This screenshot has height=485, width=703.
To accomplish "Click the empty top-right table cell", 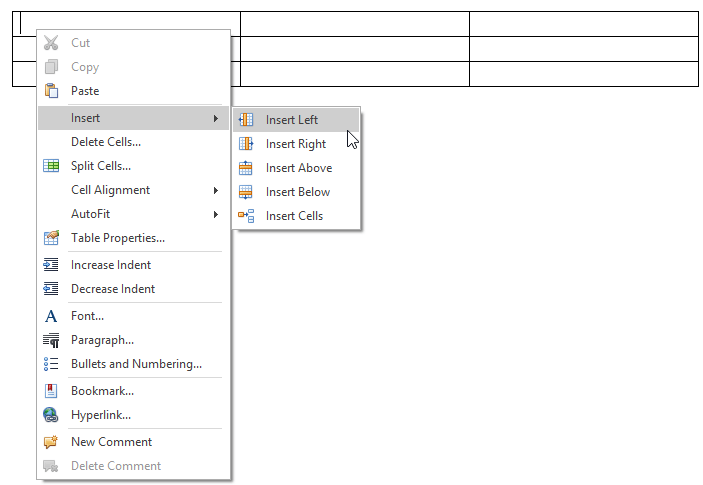I will click(584, 24).
